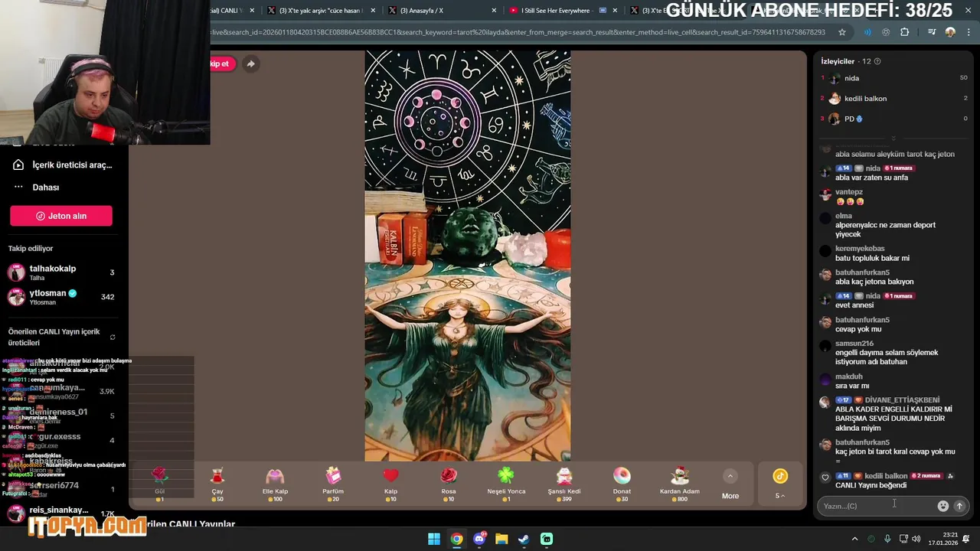
Task: Send the chat message with arrow
Action: 959,506
